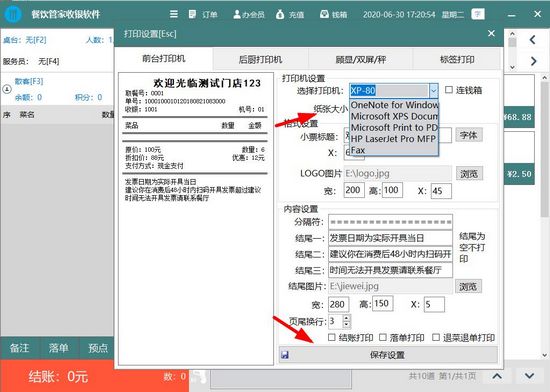Image resolution: width=550 pixels, height=392 pixels.
Task: Click the 共10道 第1/共1页 page indicator
Action: (442, 376)
